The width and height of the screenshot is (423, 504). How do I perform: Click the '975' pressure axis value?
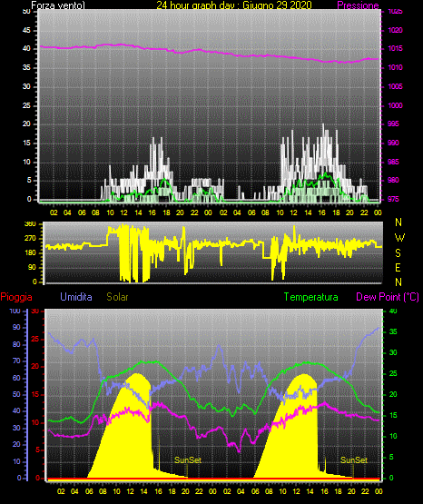tap(393, 199)
